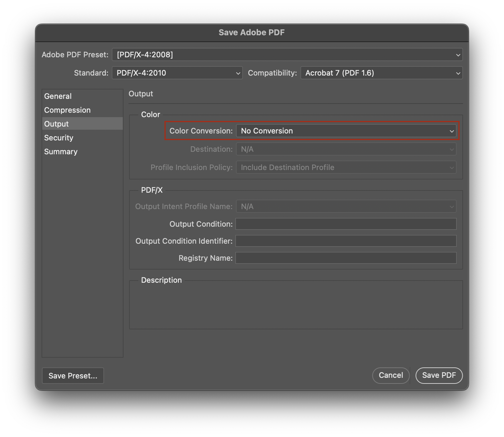
Task: Click the Output Intent Profile Name label
Action: coord(184,207)
